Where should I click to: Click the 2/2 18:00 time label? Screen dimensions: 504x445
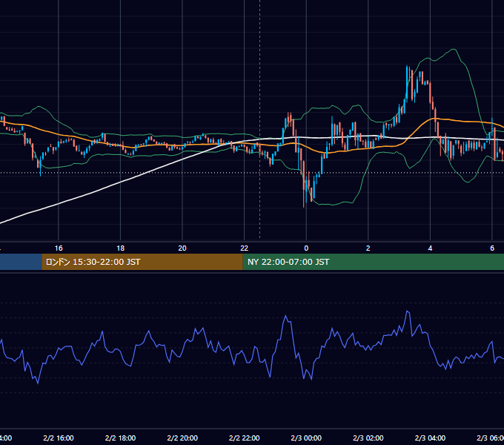pos(121,438)
